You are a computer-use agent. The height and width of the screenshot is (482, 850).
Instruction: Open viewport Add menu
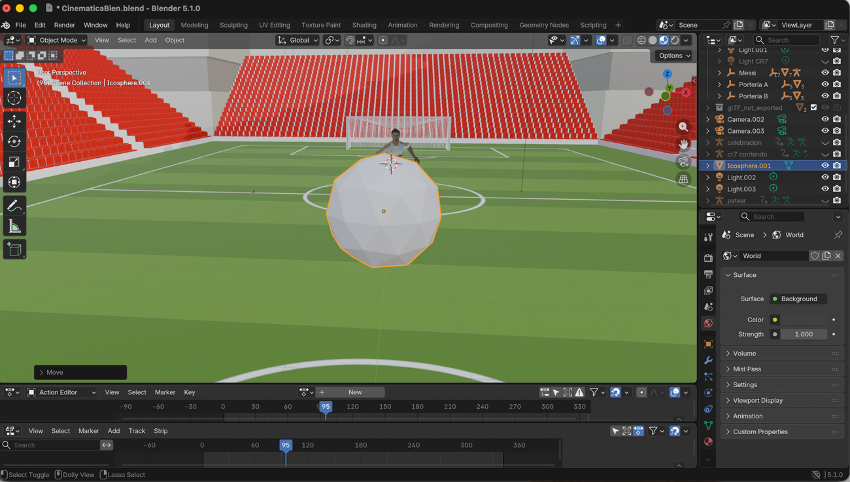pos(151,40)
